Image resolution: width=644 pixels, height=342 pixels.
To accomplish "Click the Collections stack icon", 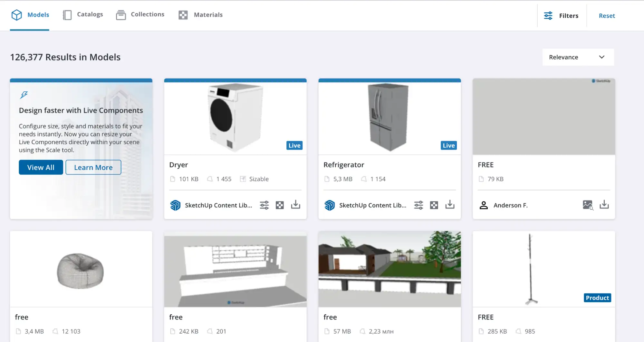I will click(121, 15).
